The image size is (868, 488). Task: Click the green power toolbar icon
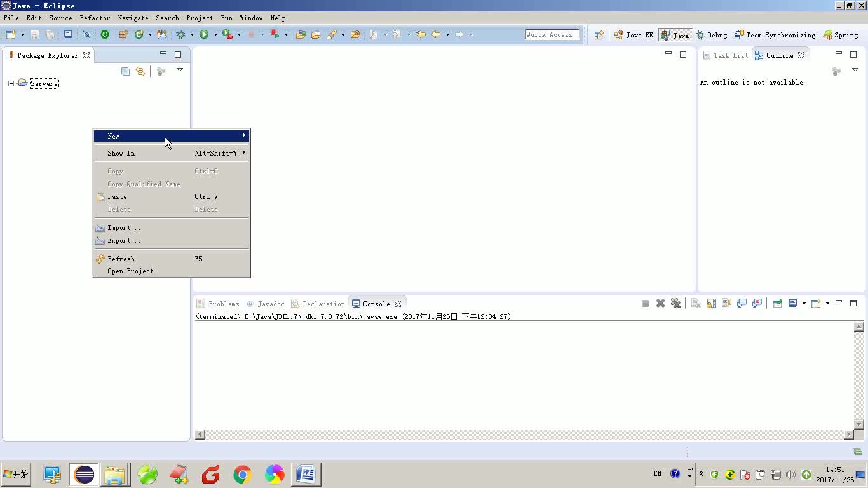(105, 34)
